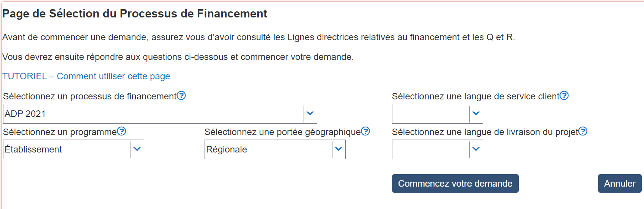
Task: Click the empty project delivery language field
Action: point(431,149)
